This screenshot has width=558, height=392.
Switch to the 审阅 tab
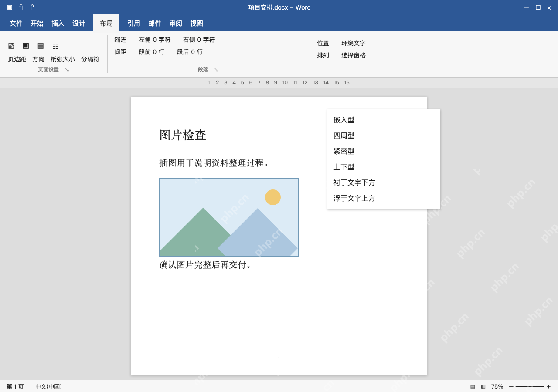176,24
